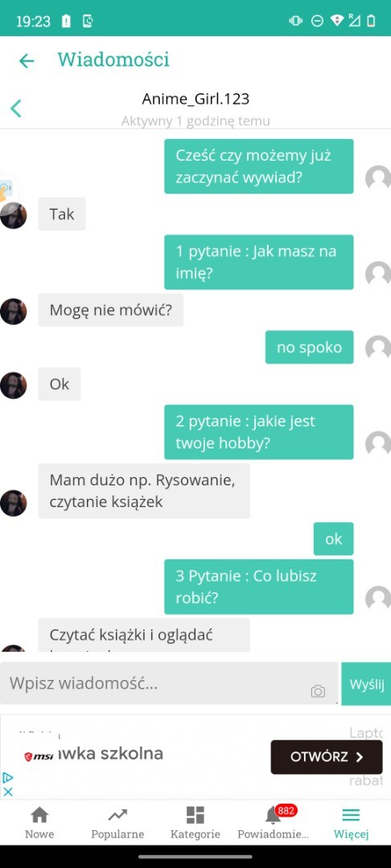Image resolution: width=391 pixels, height=868 pixels.
Task: Tap the ad info triangle icon
Action: click(x=8, y=777)
